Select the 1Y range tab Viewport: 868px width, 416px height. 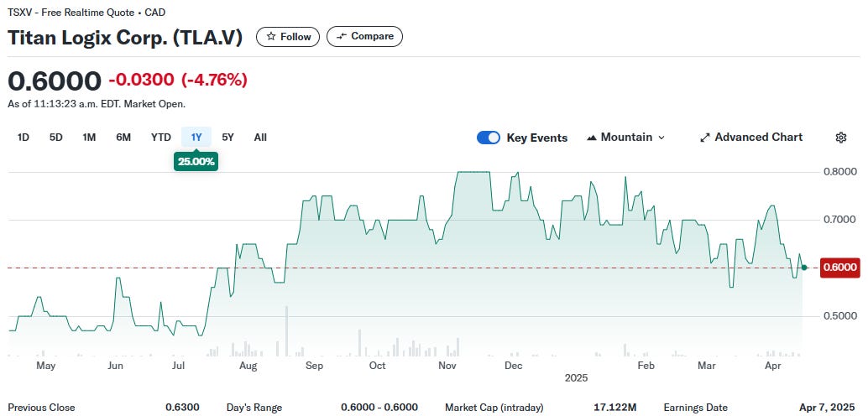(x=196, y=138)
